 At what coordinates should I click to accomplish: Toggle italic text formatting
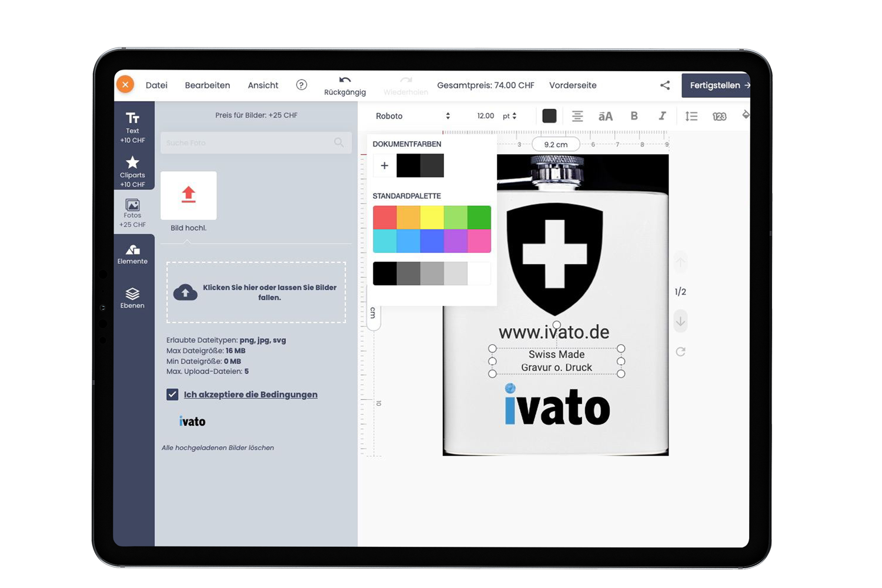coord(662,116)
